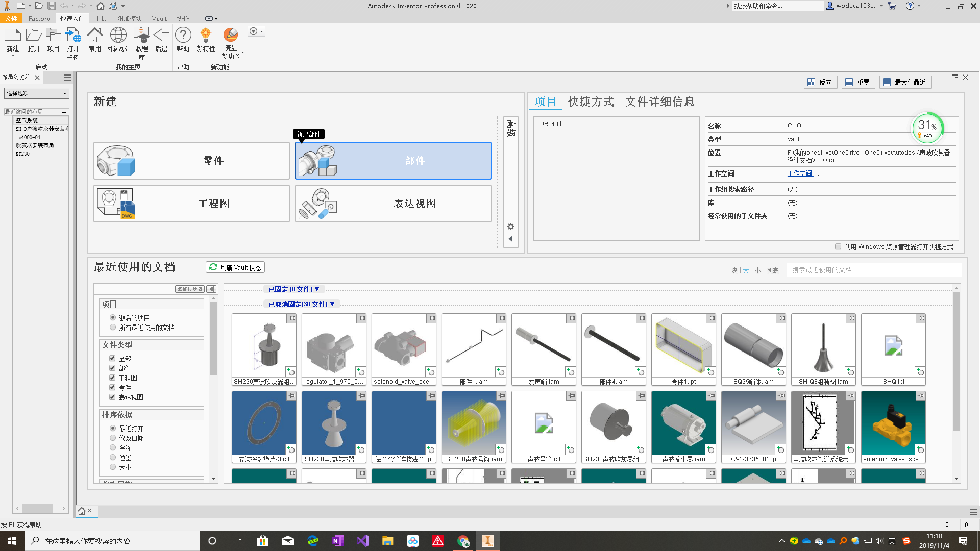The image size is (980, 551).
Task: Toggle 使用 Windows 资源管理器打开快捷方式 checkbox
Action: click(838, 247)
